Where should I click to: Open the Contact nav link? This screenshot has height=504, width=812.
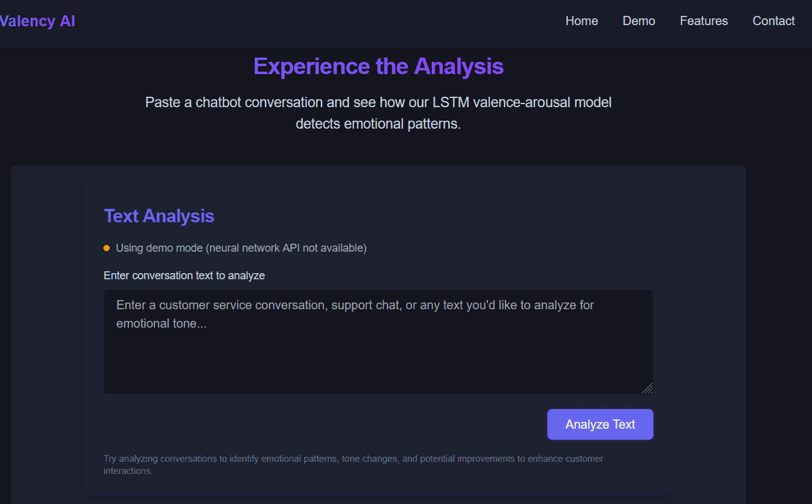(x=773, y=21)
